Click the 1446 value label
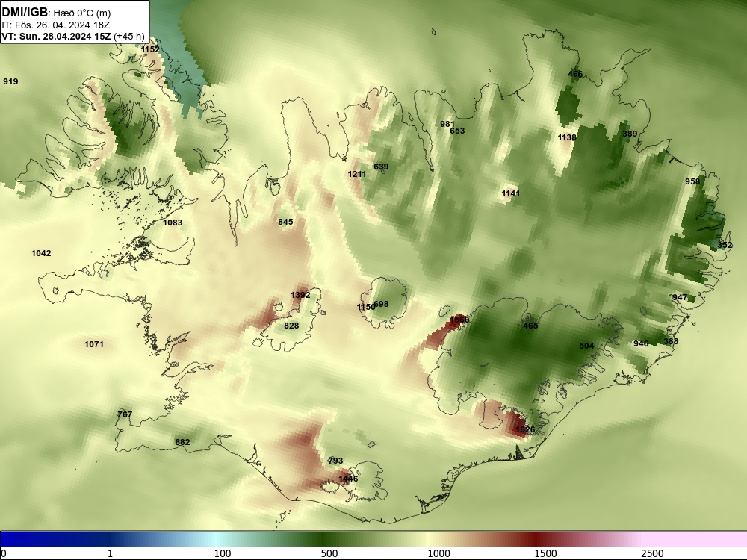This screenshot has width=747, height=560. [x=348, y=479]
